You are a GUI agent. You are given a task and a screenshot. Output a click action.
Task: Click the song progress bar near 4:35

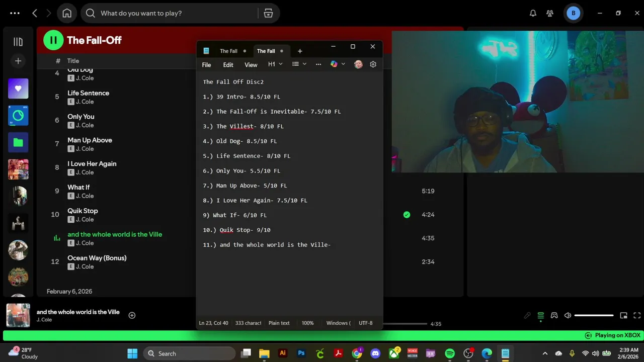tap(405, 324)
